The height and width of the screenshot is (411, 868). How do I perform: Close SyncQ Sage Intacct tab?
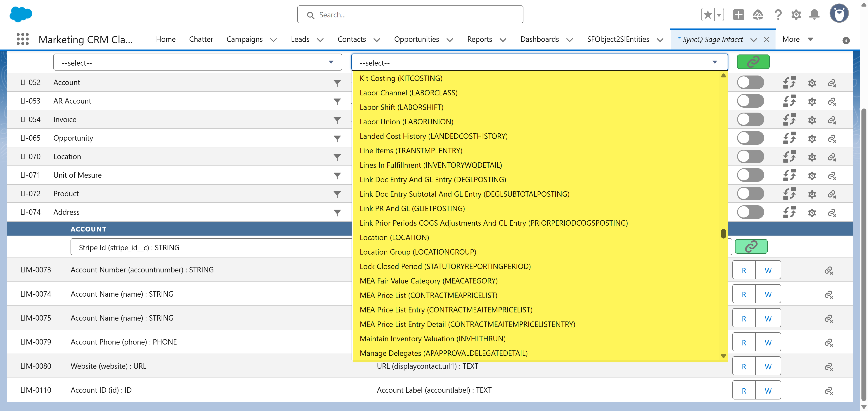[x=766, y=40]
